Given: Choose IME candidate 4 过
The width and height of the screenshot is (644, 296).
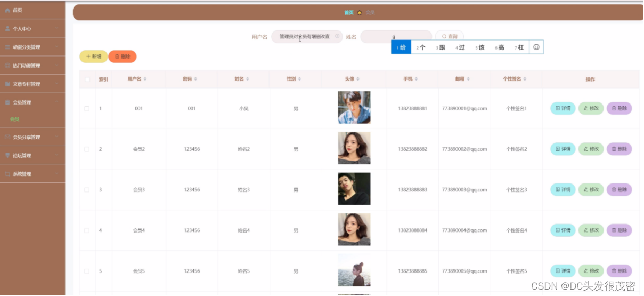Looking at the screenshot, I should click(x=460, y=47).
